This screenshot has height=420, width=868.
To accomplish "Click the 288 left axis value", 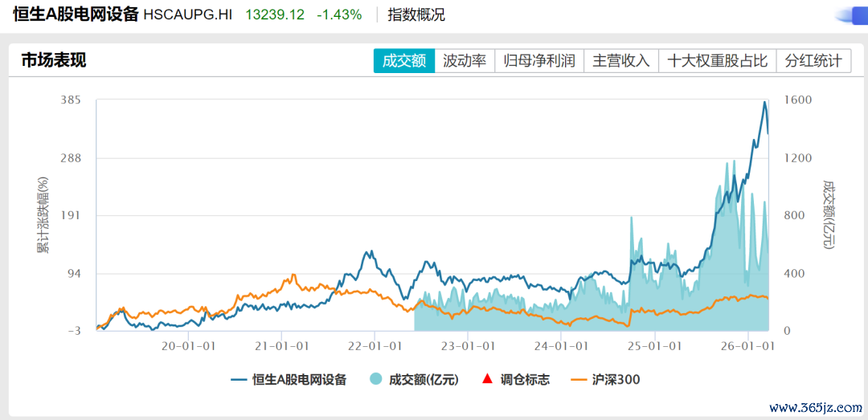I will [71, 158].
